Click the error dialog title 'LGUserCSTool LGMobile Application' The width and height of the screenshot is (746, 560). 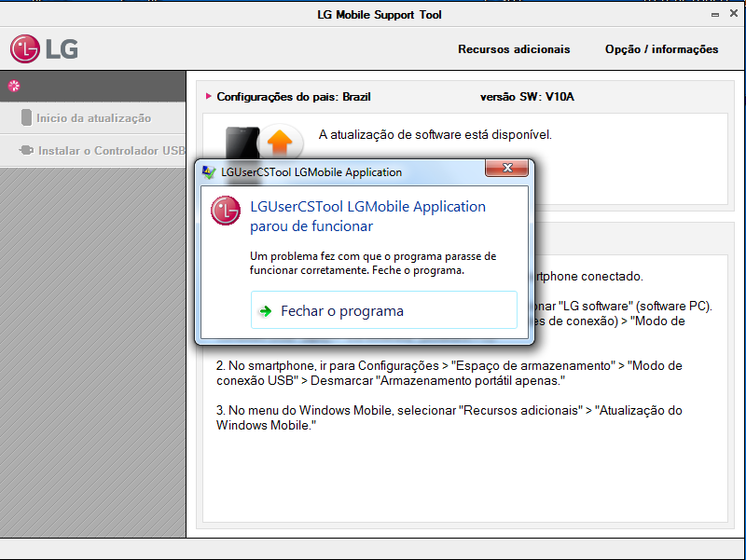311,172
